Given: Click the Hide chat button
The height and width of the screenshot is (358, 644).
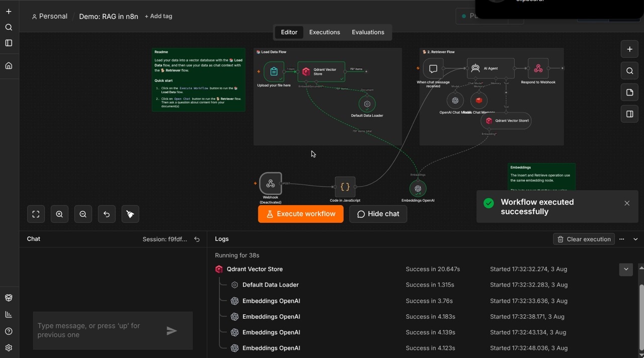Looking at the screenshot, I should (x=378, y=214).
